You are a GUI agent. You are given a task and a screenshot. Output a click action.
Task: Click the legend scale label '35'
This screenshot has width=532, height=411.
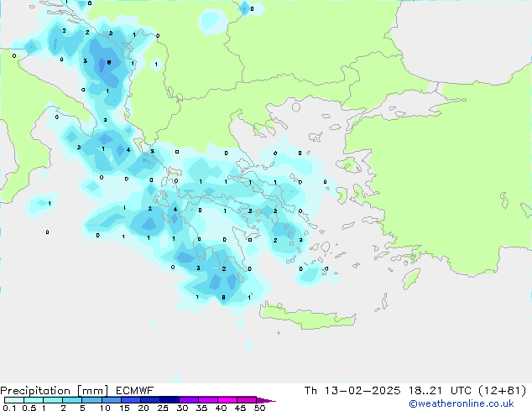[201, 408]
